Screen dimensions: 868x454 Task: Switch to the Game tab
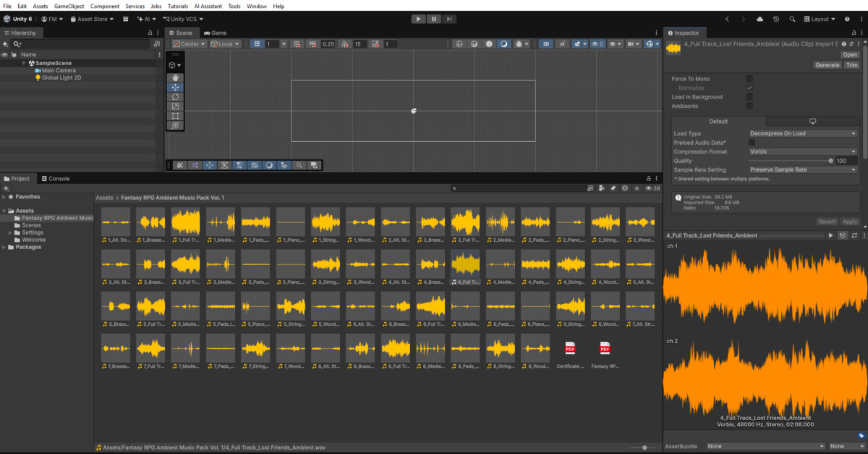215,33
